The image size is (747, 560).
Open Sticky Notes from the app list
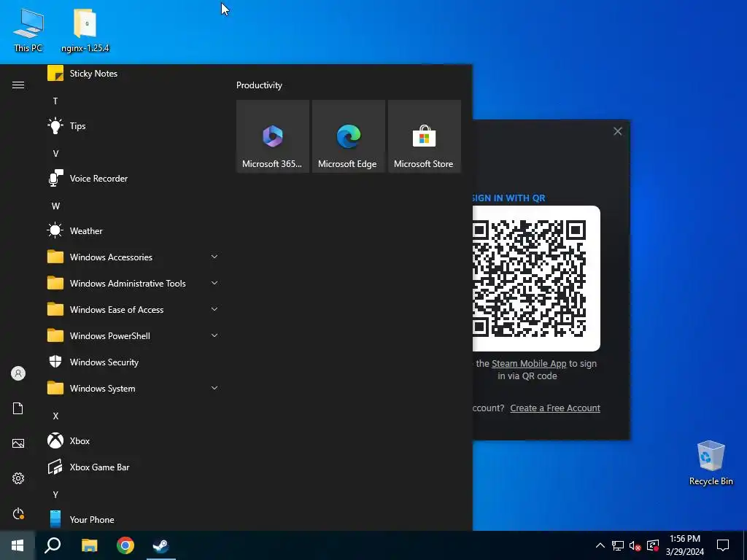point(133,74)
